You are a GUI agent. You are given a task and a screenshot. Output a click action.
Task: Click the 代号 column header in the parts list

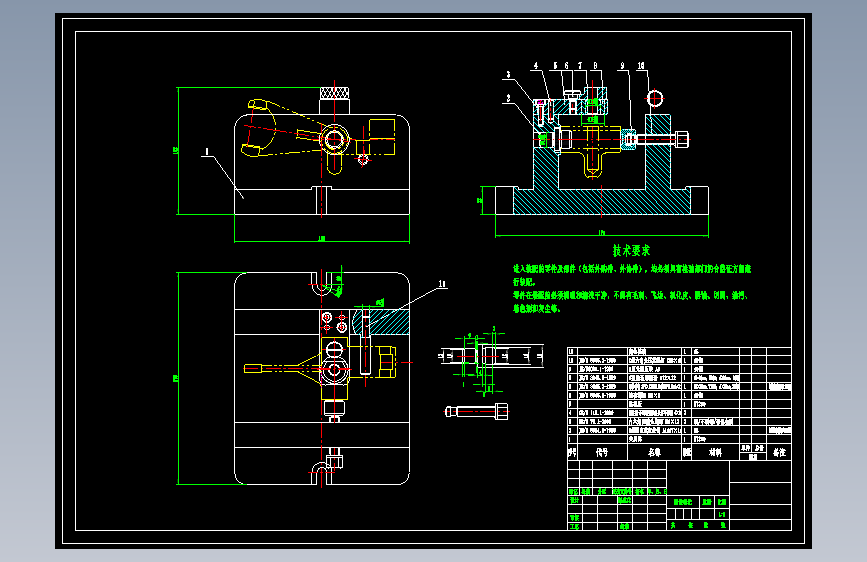coord(602,452)
